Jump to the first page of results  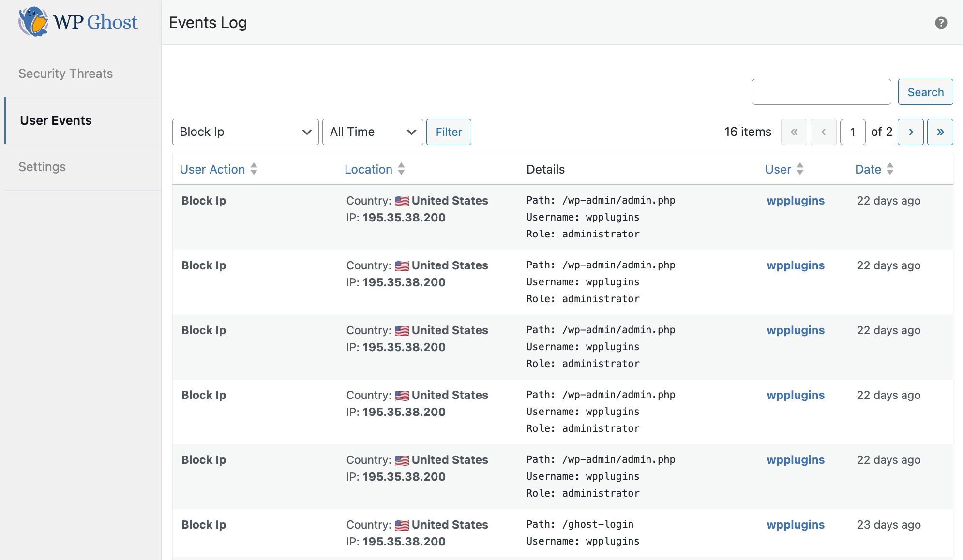[794, 132]
